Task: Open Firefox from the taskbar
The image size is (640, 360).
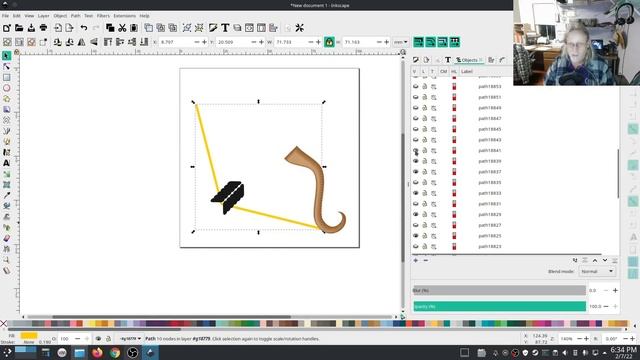Action: pos(97,352)
